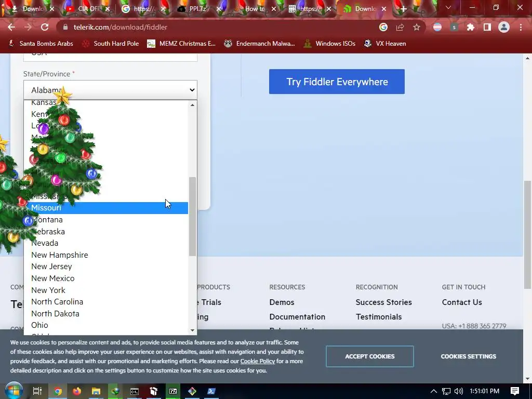
Task: Click the address bar URL field
Action: 217,27
